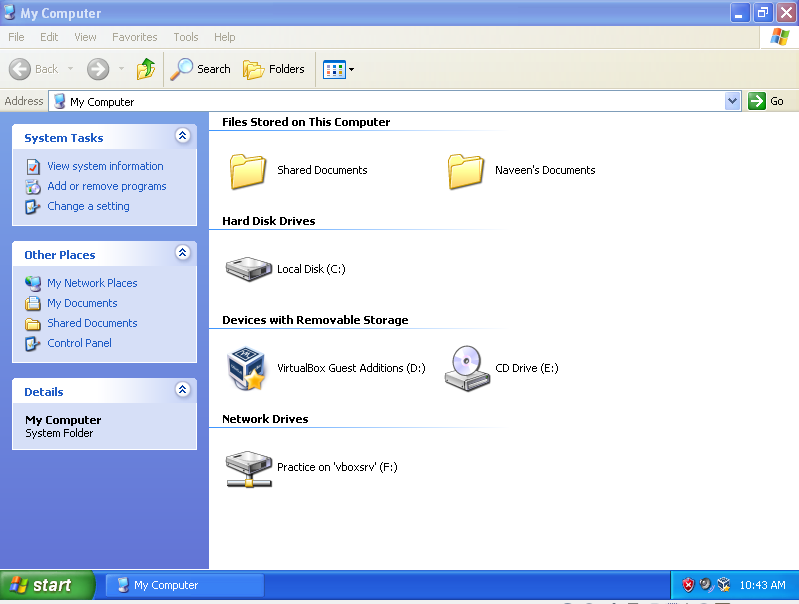The image size is (799, 604).
Task: Click the My Computer taskbar button
Action: tap(185, 585)
